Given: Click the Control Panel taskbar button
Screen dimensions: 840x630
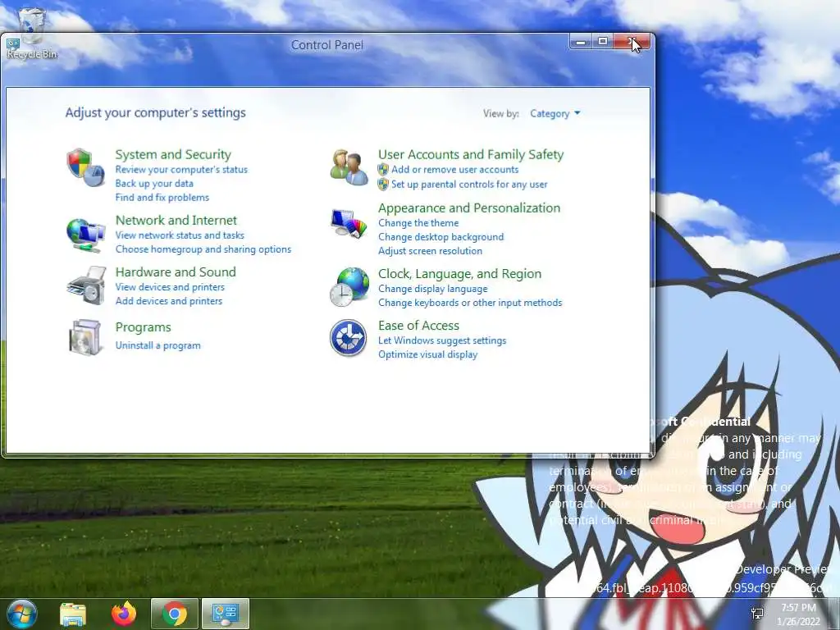Looking at the screenshot, I should pos(226,614).
